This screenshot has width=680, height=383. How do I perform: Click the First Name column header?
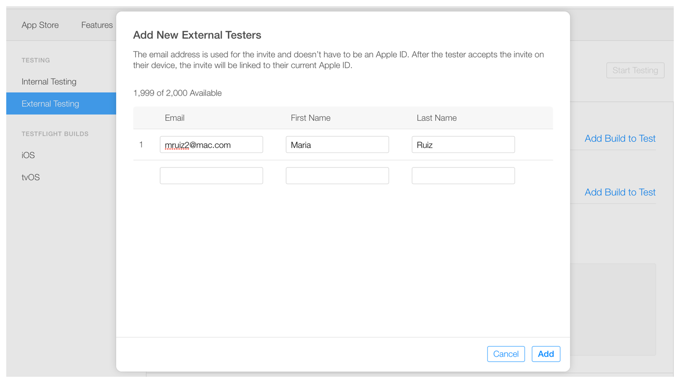point(311,118)
